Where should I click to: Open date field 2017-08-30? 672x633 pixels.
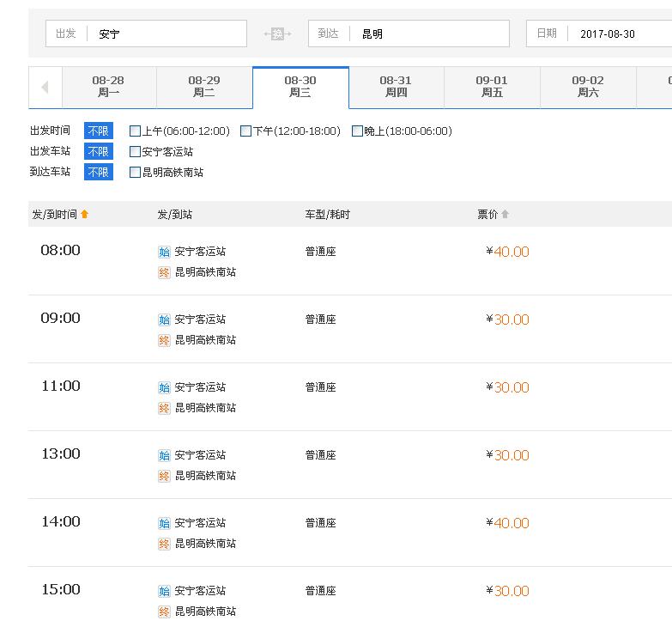pos(599,33)
